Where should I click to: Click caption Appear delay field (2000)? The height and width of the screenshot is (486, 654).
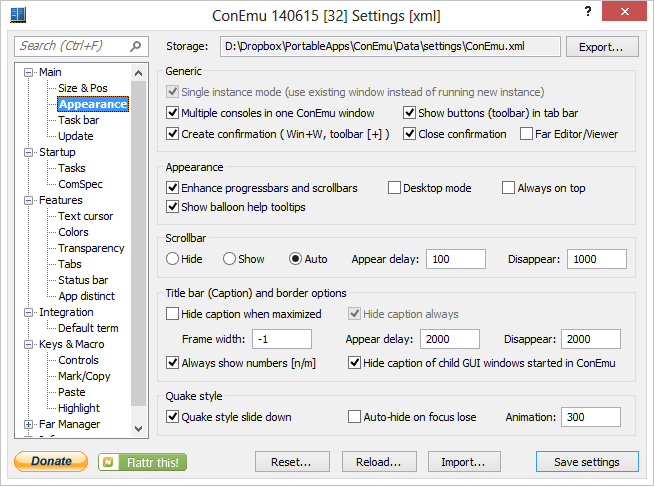(450, 339)
